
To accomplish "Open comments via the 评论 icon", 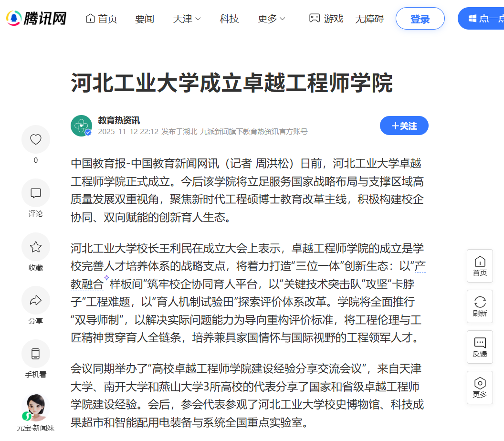I will coord(36,193).
